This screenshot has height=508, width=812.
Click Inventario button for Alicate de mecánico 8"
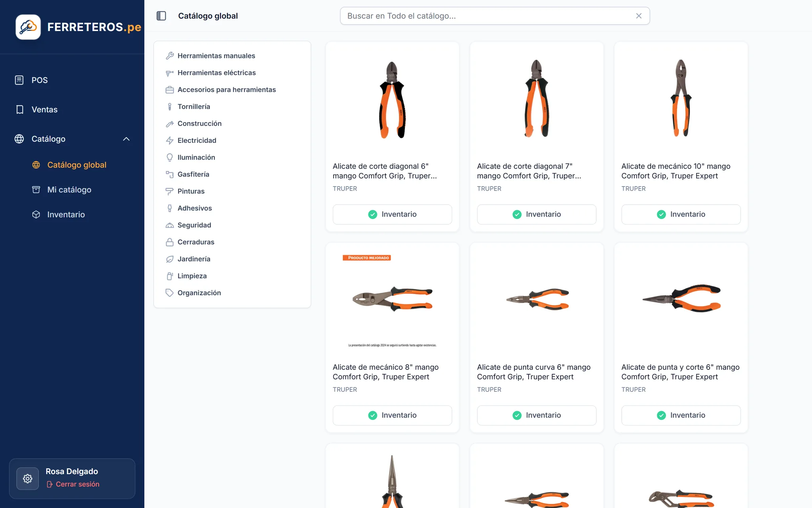pyautogui.click(x=392, y=416)
